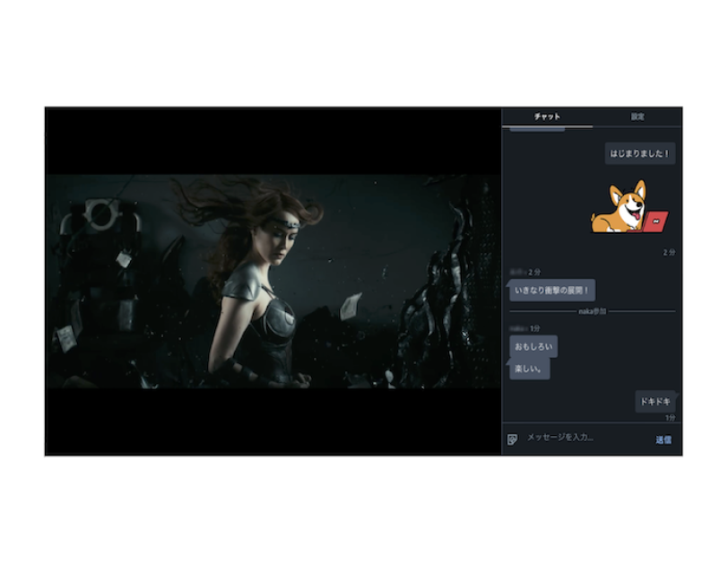728x565 pixels.
Task: Select the ドキドキ message bubble
Action: pyautogui.click(x=654, y=402)
